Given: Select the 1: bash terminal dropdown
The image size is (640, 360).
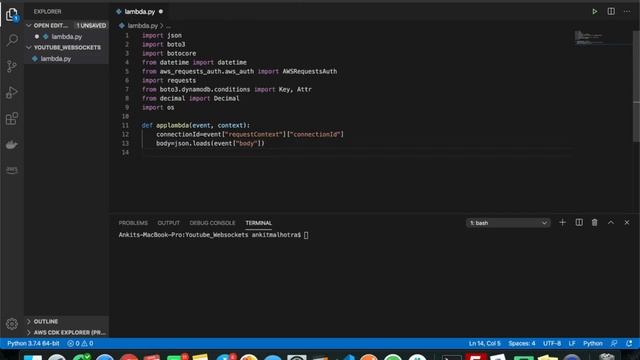Looking at the screenshot, I should (508, 223).
